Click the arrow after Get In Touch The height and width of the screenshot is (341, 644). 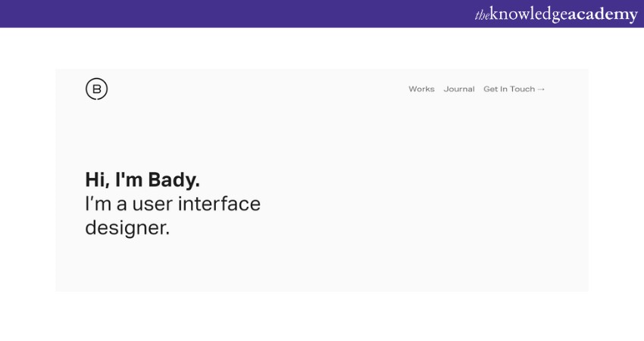541,89
